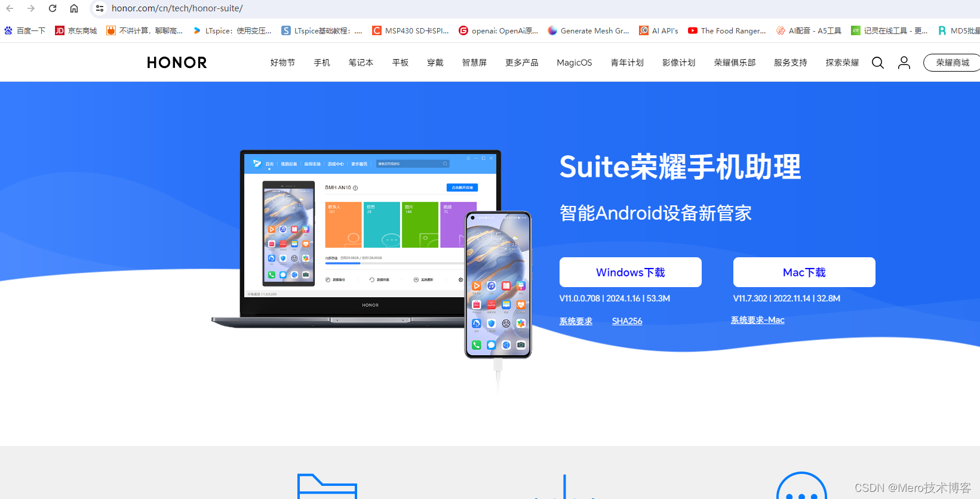Go to browser home icon
This screenshot has height=499, width=980.
(74, 8)
